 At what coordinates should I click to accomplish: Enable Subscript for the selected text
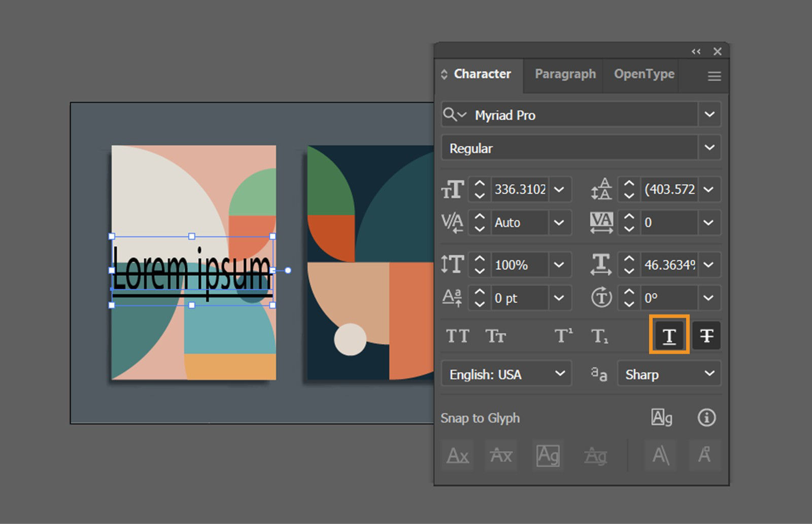600,336
